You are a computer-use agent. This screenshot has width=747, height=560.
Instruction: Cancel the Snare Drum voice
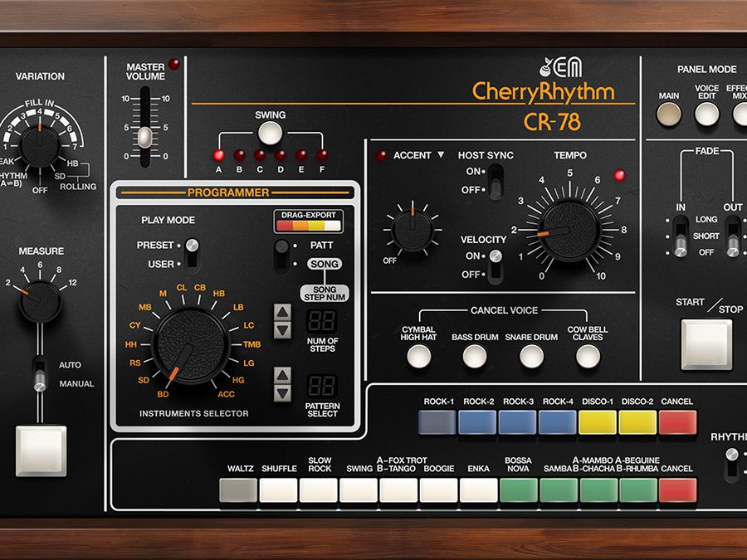point(532,357)
